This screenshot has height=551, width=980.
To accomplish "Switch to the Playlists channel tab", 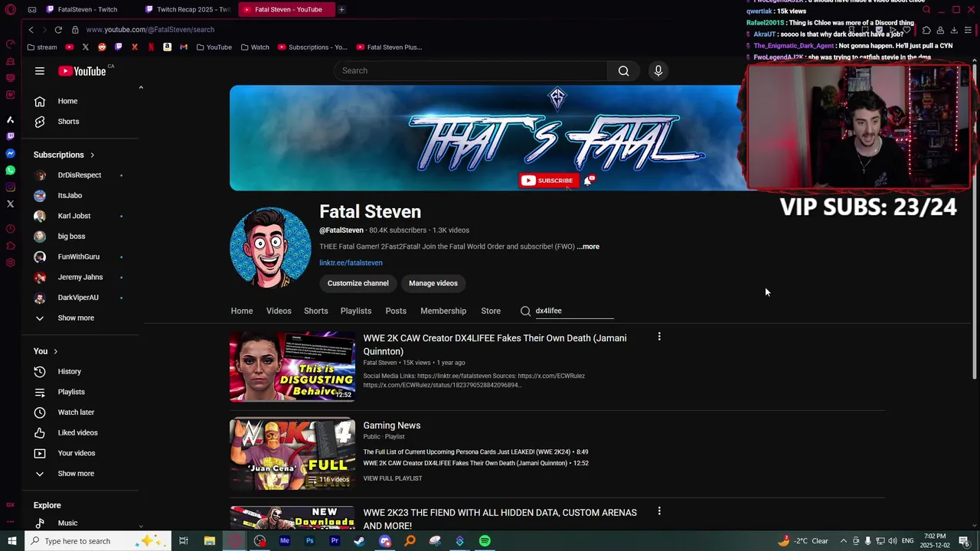I will tap(356, 311).
